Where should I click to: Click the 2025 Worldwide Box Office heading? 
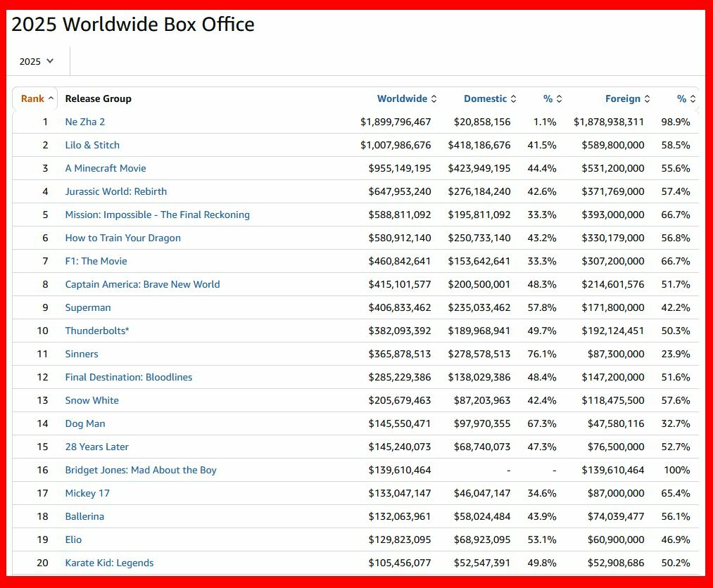point(133,24)
